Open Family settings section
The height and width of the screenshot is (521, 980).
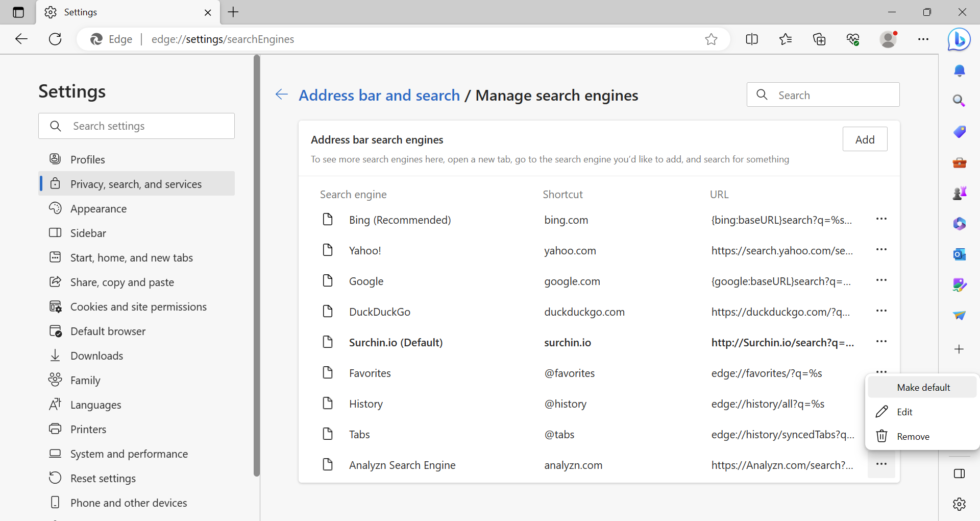(137, 380)
